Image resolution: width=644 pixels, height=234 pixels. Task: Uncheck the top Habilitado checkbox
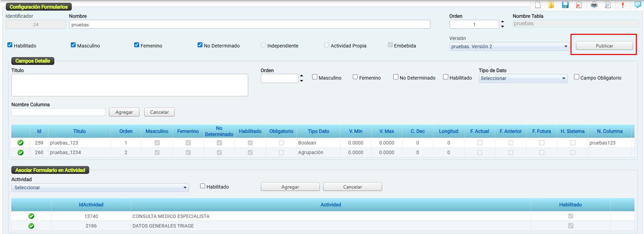pos(10,45)
